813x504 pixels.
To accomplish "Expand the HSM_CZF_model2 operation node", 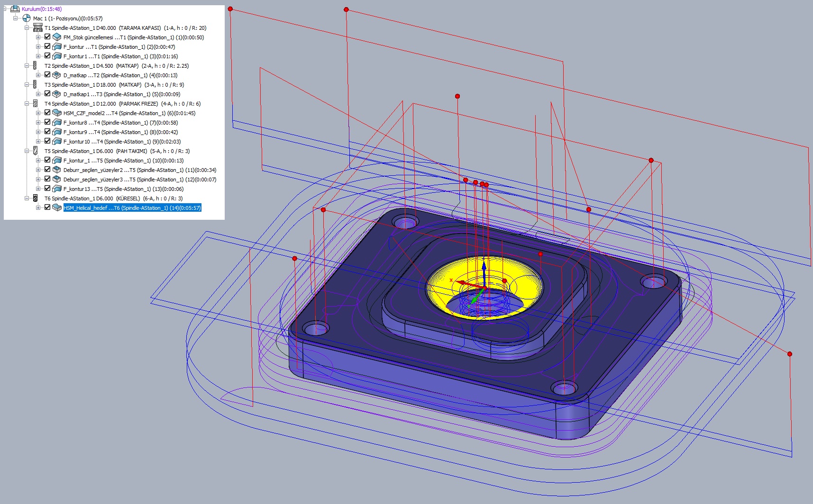I will (x=38, y=113).
